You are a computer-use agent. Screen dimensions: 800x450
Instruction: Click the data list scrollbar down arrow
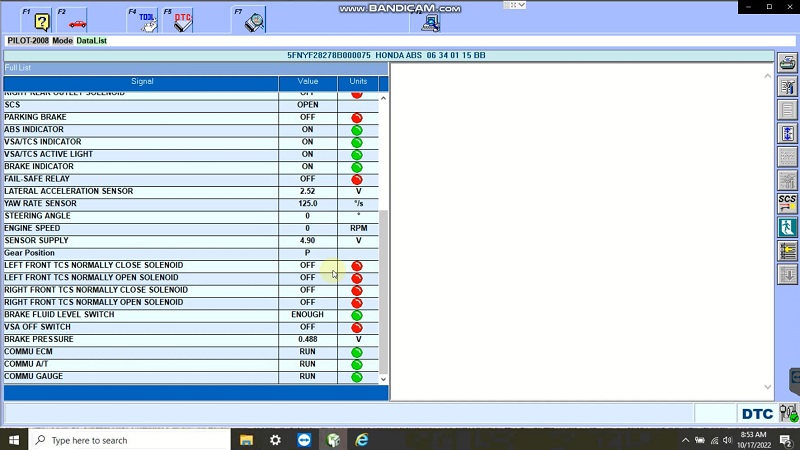click(383, 379)
